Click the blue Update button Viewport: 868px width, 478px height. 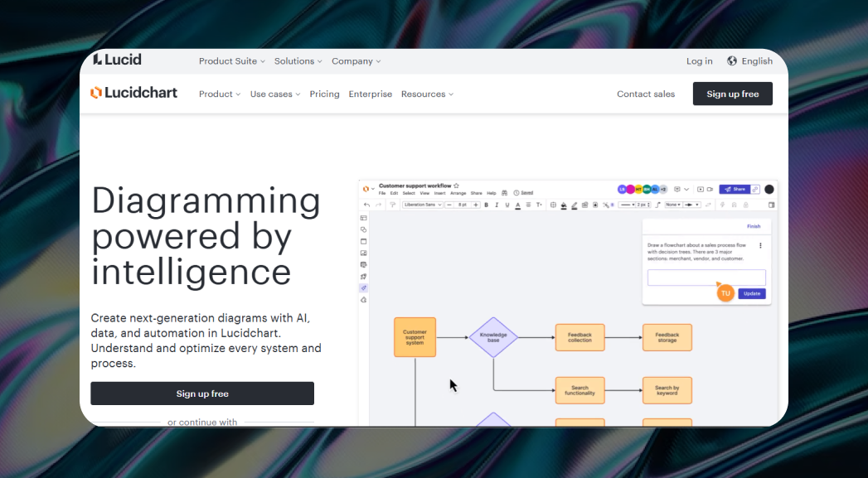click(752, 293)
